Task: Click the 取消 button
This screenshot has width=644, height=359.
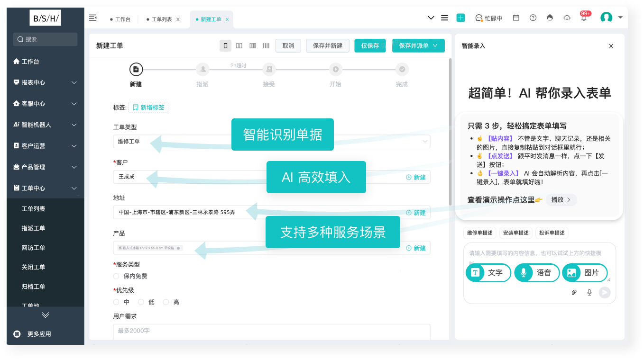Action: (x=288, y=46)
